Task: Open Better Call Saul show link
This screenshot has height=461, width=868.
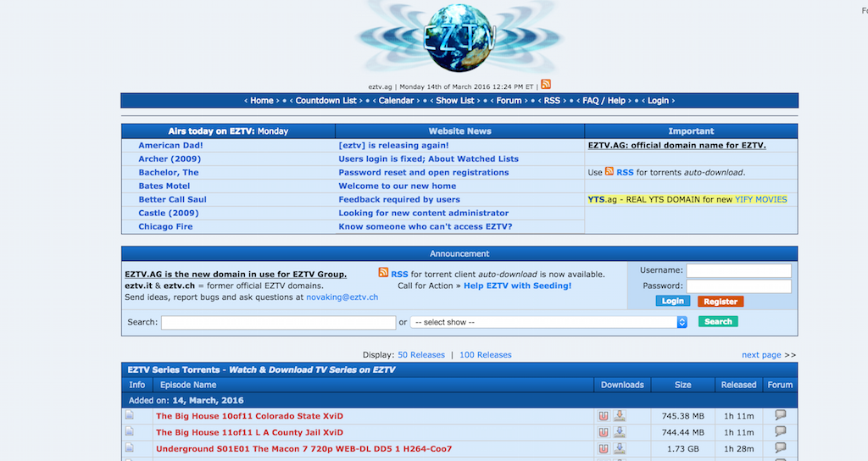Action: click(x=172, y=199)
